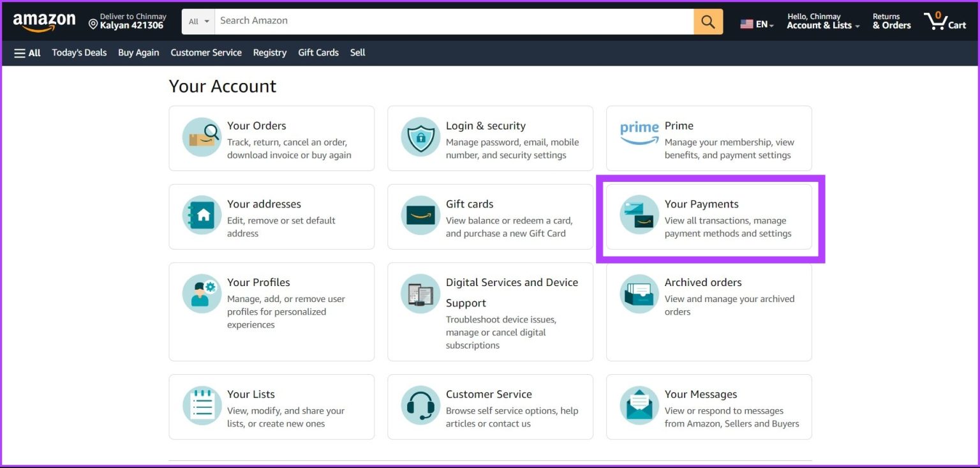980x468 pixels.
Task: Open Returns & Orders
Action: tap(891, 20)
